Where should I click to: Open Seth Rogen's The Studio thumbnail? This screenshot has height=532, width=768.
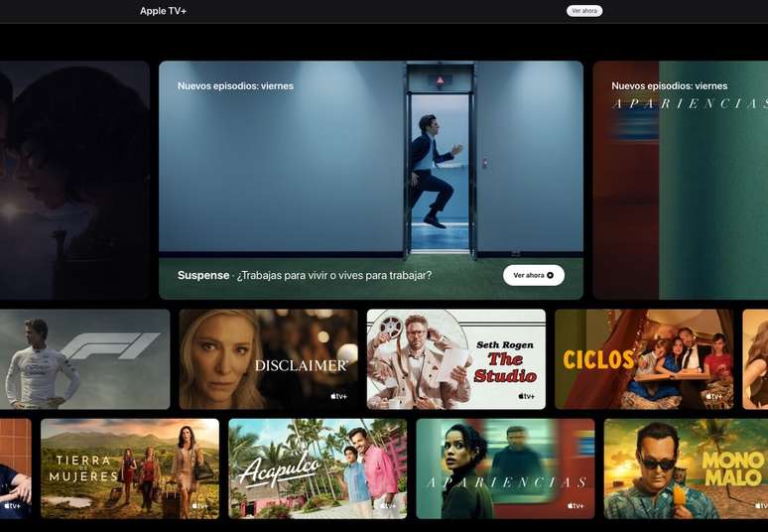[x=455, y=358]
